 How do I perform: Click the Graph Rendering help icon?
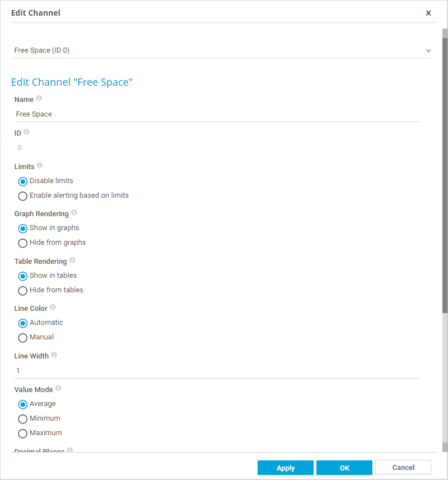coord(74,213)
